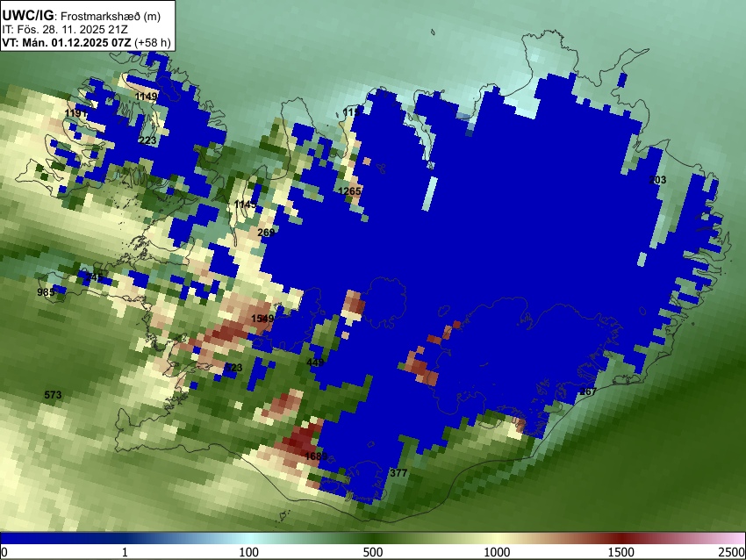Click the 1000 label on the colour scale
This screenshot has height=560, width=746.
497,552
